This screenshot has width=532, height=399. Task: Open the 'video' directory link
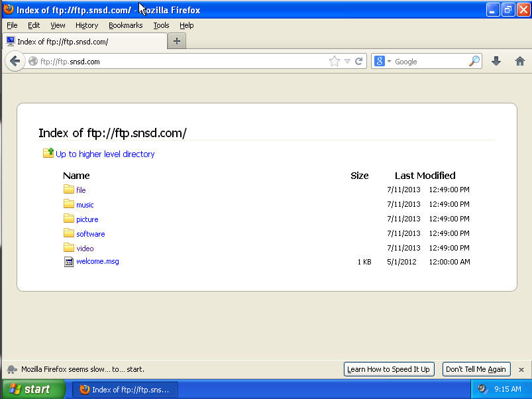click(x=85, y=249)
